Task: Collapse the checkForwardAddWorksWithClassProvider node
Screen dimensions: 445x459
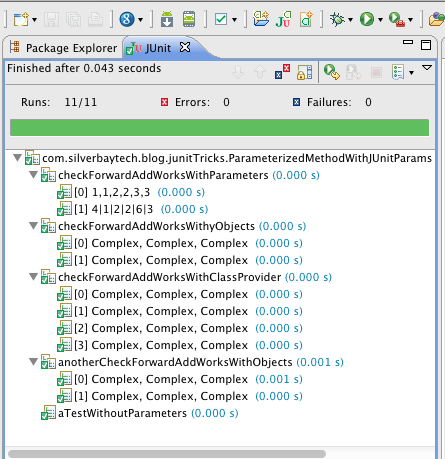Action: tap(33, 276)
